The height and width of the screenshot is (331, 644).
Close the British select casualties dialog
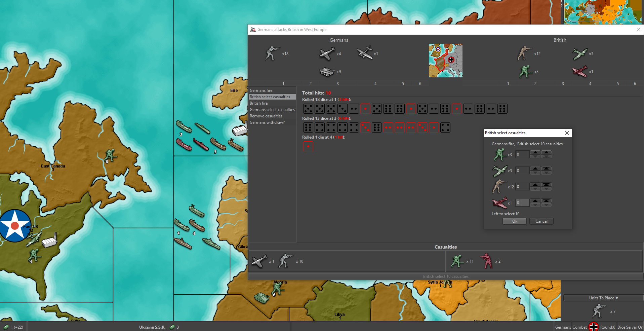[567, 133]
